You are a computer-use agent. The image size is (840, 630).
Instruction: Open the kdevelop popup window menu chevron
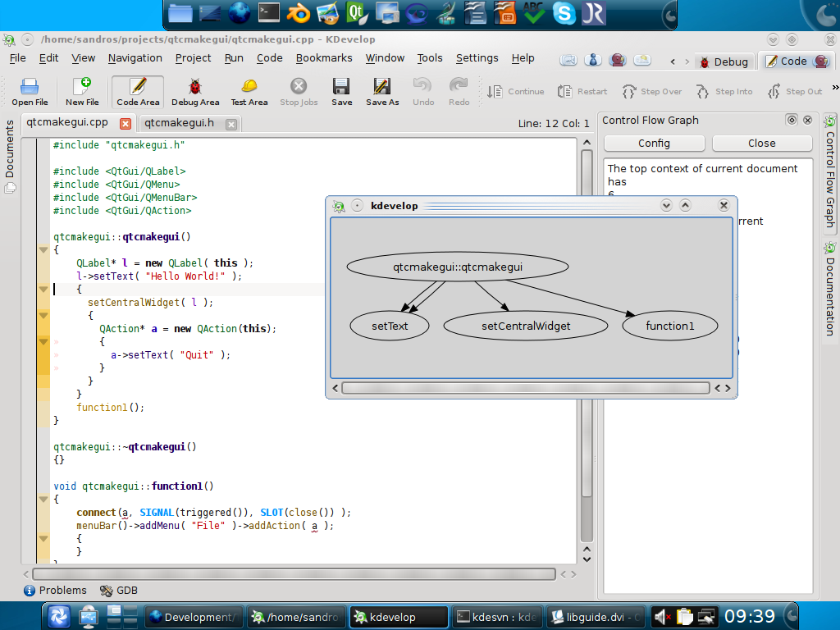[666, 206]
